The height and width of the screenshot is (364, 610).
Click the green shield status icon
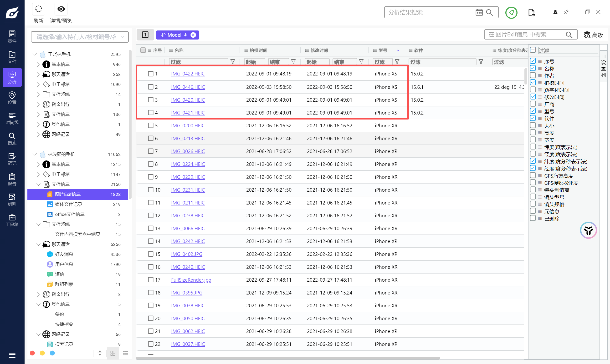point(511,12)
